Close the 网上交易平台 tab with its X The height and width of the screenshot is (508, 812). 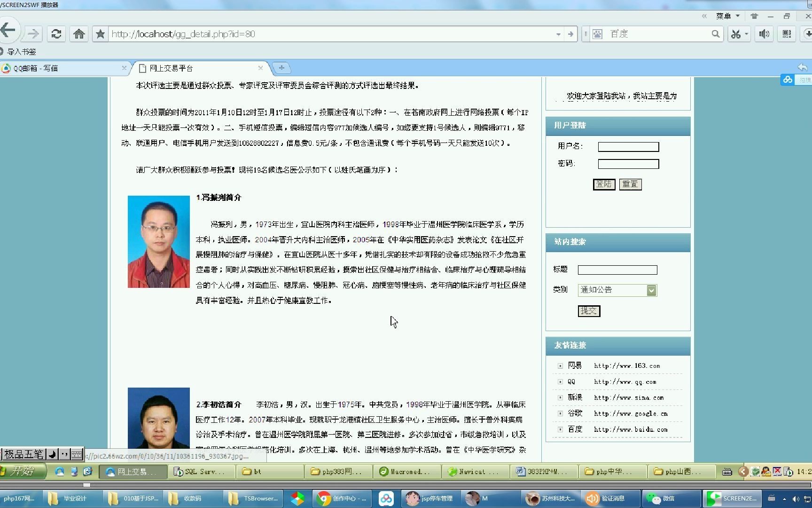[260, 68]
